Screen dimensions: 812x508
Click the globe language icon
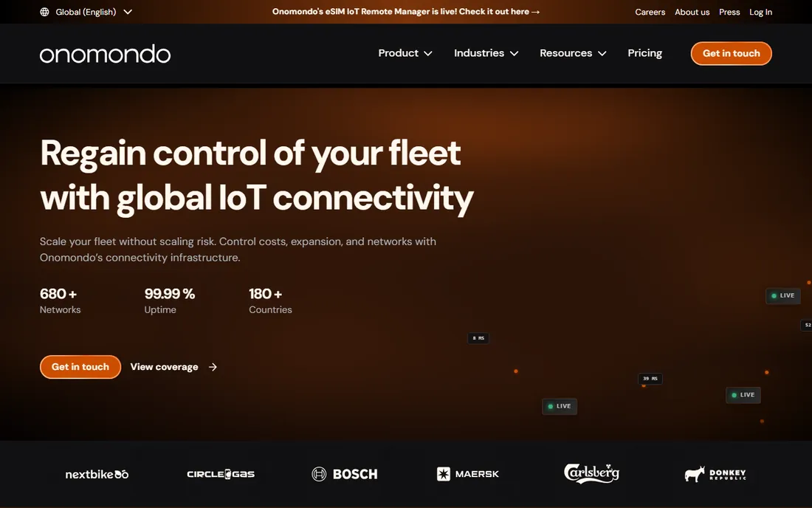pyautogui.click(x=44, y=12)
